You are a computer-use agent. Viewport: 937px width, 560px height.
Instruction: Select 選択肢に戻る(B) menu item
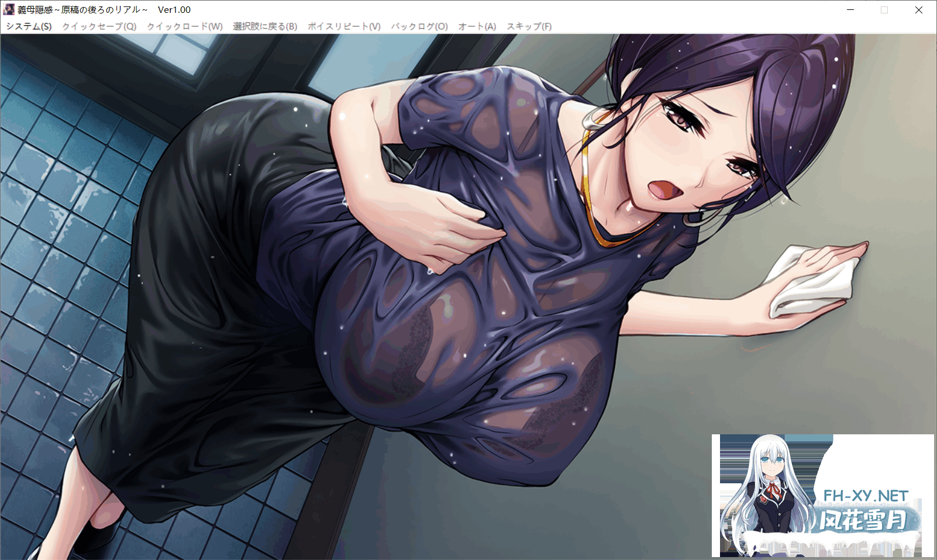tap(265, 26)
